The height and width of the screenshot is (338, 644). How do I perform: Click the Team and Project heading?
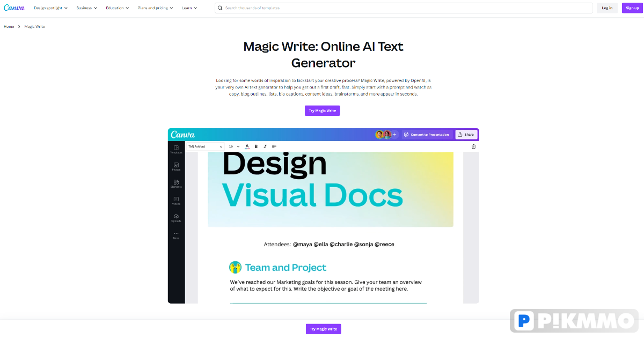pos(286,268)
